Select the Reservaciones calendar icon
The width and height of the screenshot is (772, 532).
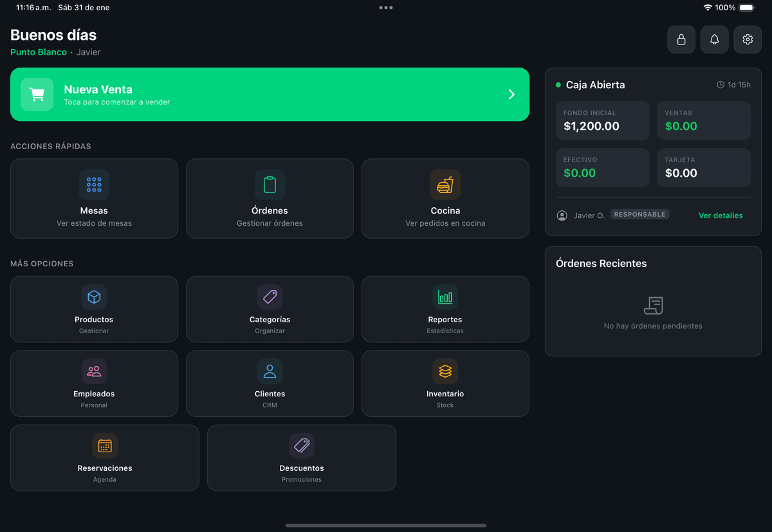point(104,445)
